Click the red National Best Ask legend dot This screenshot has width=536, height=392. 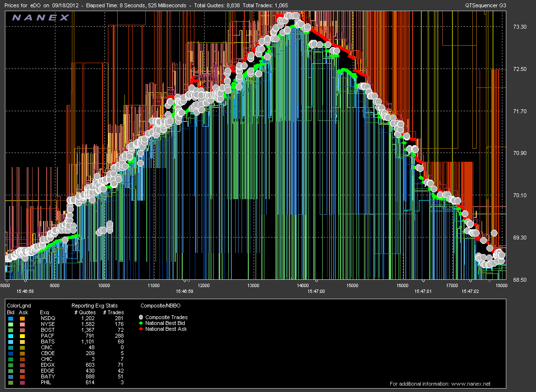141,329
